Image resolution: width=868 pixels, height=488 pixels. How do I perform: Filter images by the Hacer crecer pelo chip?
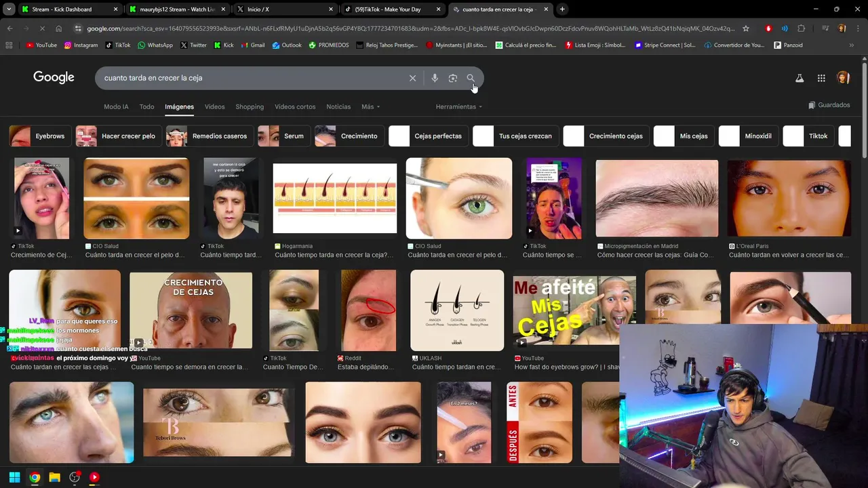tap(117, 136)
